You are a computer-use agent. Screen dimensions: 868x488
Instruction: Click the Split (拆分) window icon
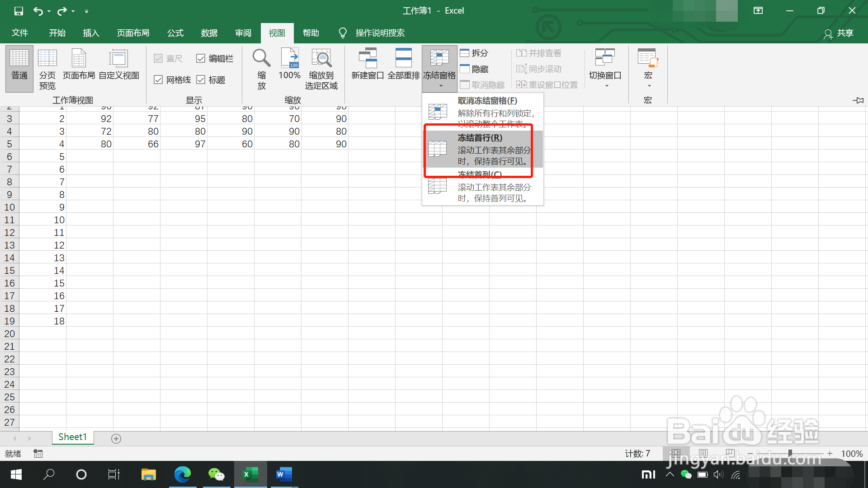(x=465, y=53)
